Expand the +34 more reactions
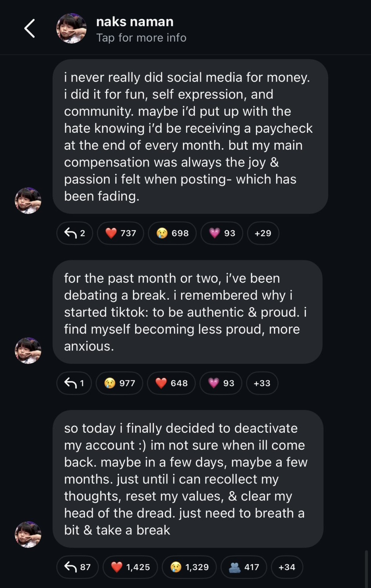Viewport: 371px width, 588px height. point(287,567)
